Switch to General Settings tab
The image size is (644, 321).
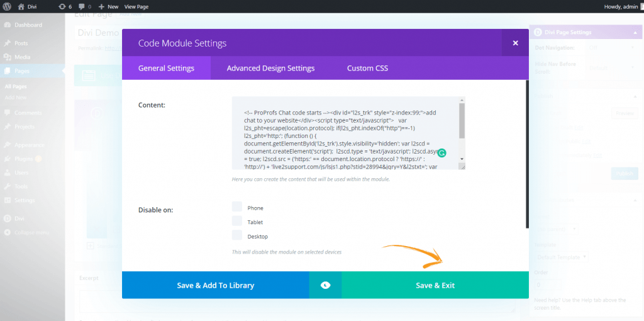pos(166,68)
